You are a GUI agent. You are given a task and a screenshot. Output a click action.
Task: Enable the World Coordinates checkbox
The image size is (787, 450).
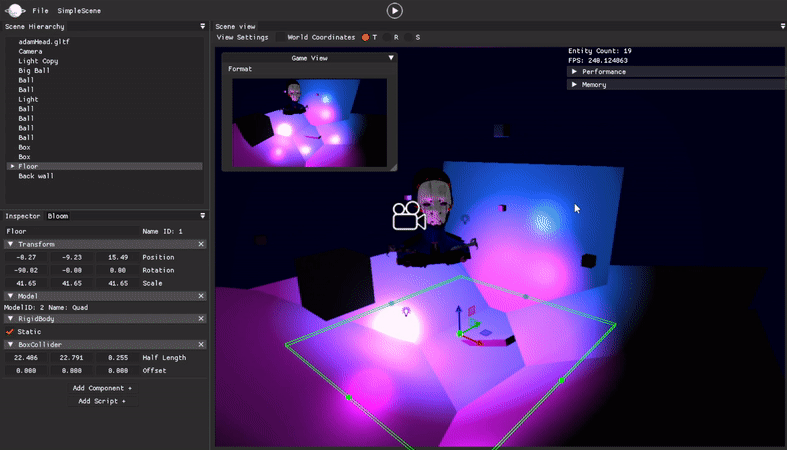pos(281,38)
